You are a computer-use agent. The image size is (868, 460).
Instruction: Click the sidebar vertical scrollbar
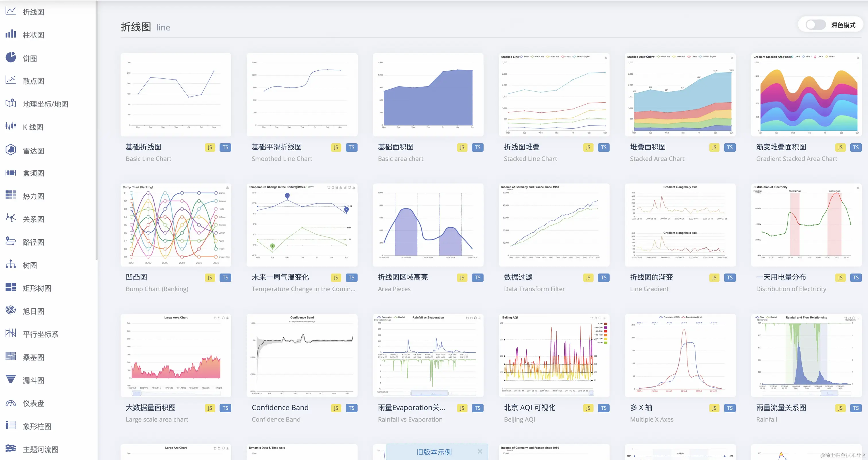pos(96,130)
